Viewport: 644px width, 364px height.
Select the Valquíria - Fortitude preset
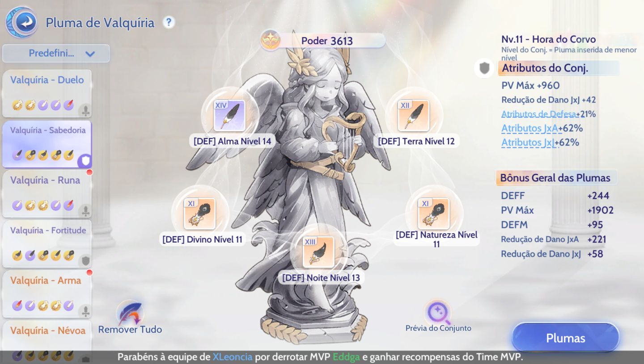click(47, 243)
